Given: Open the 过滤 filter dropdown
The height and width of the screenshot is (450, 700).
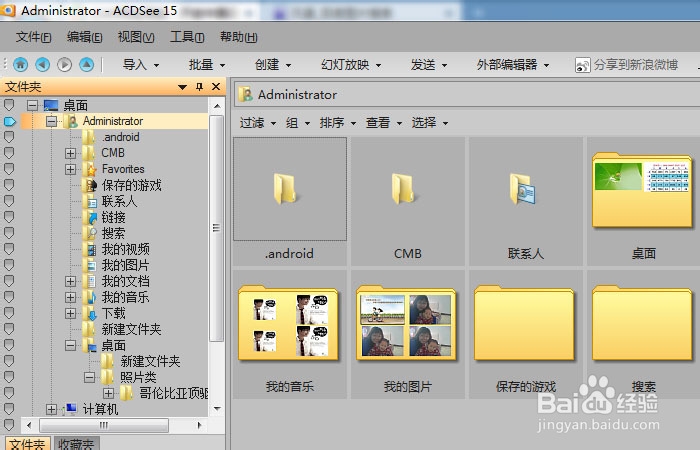Looking at the screenshot, I should pyautogui.click(x=258, y=123).
